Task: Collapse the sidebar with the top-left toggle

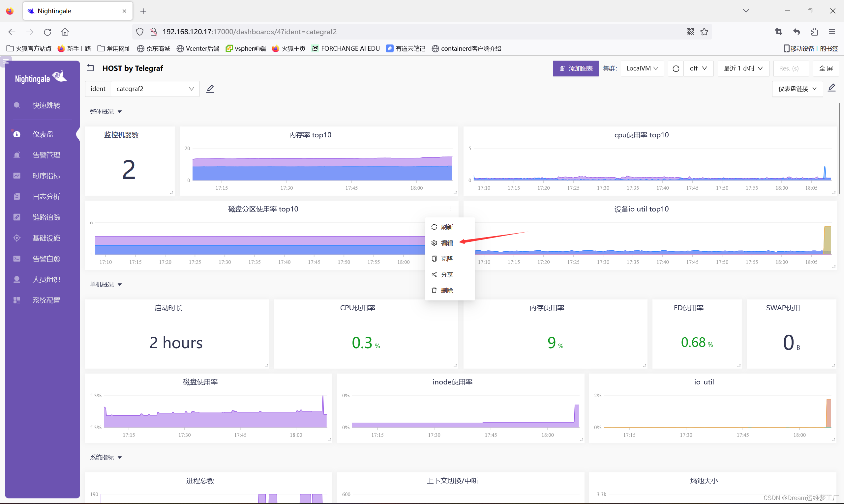Action: click(x=6, y=62)
